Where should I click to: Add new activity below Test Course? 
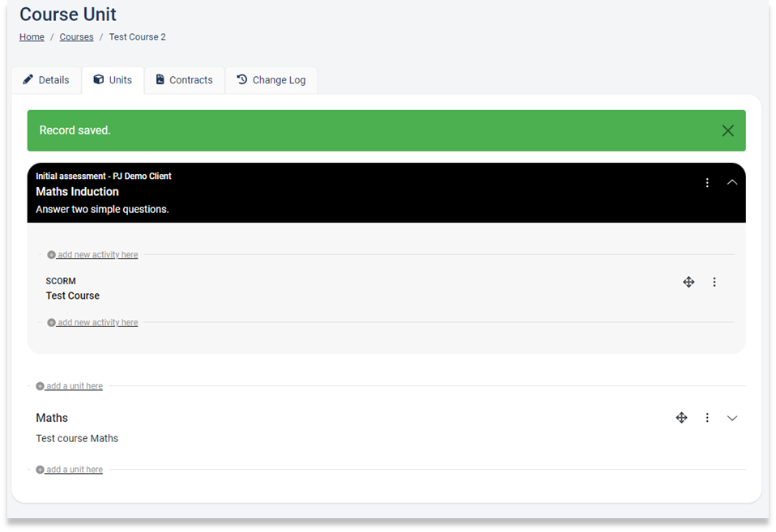click(92, 322)
